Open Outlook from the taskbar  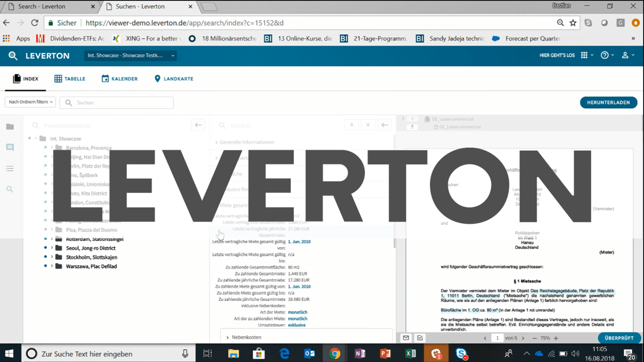[309, 354]
